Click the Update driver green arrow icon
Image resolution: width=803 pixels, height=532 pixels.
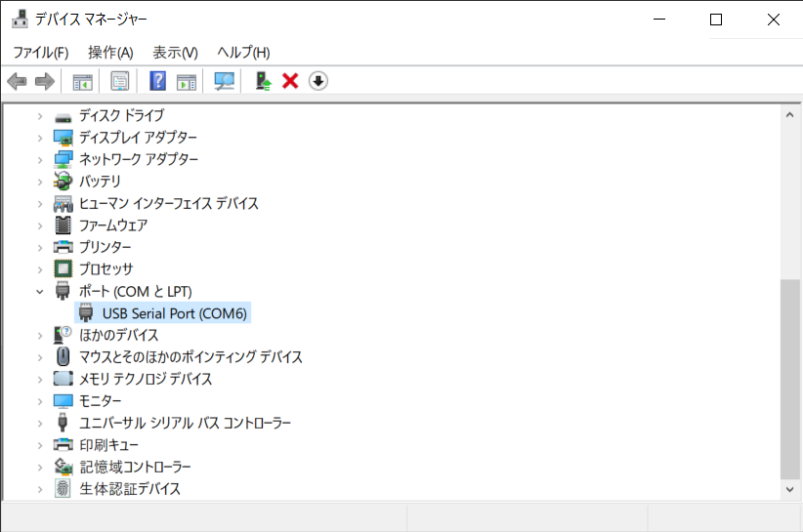coord(263,81)
